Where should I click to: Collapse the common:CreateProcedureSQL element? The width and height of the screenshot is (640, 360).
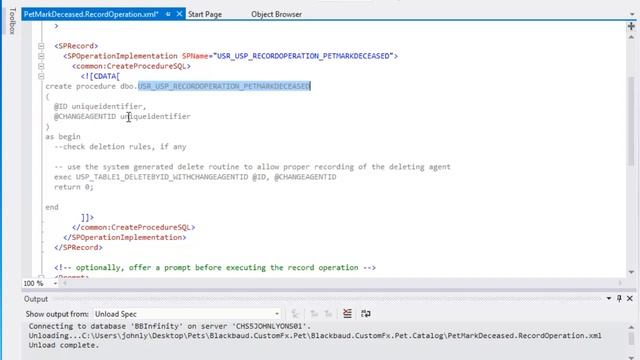pos(41,66)
